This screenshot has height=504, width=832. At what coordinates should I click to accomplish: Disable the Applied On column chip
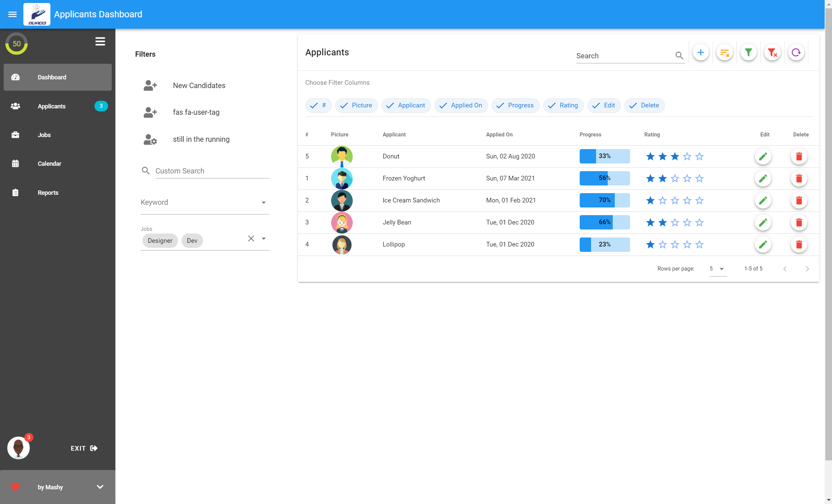pyautogui.click(x=461, y=105)
